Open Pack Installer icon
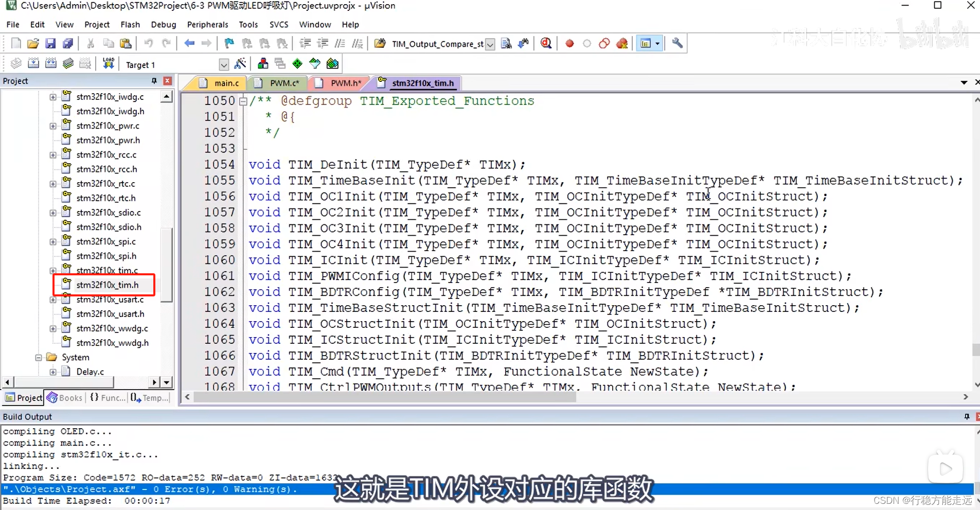Viewport: 980px width, 510px height. 332,64
